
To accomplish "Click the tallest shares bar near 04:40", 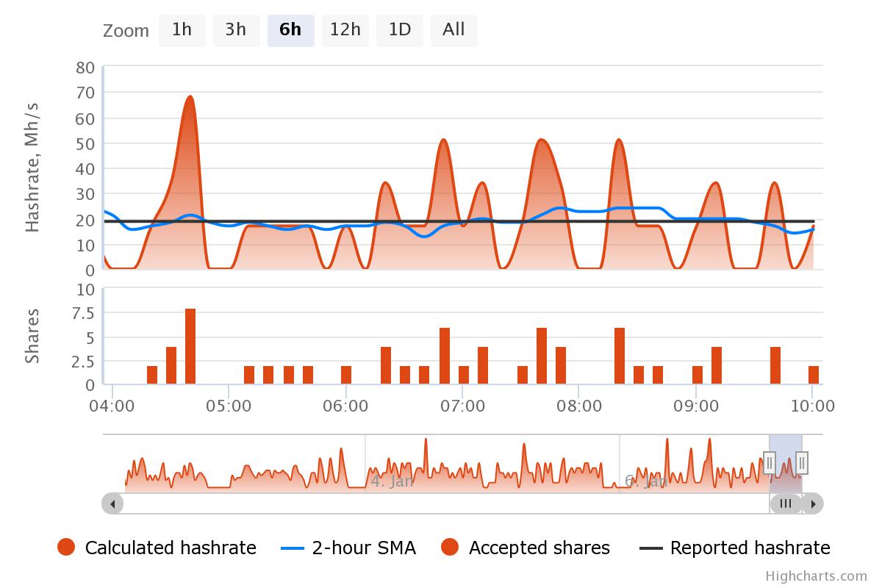I will coord(190,345).
